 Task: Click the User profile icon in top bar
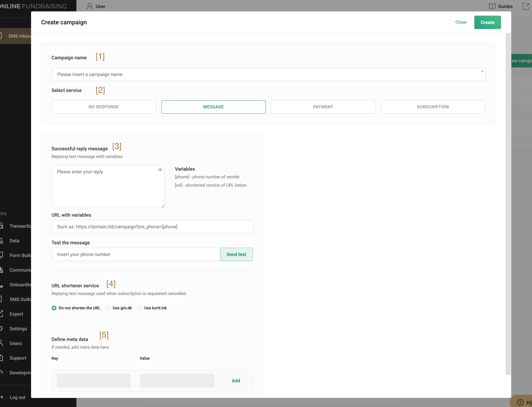pyautogui.click(x=90, y=6)
